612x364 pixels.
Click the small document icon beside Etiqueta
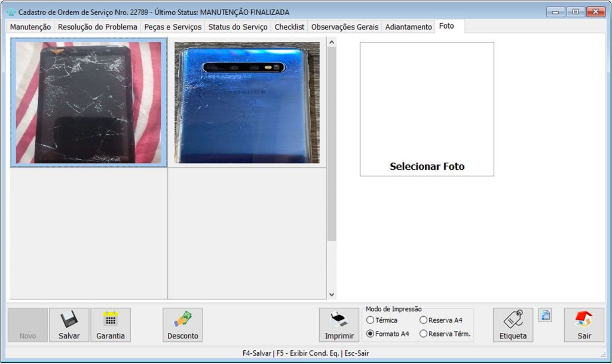coord(544,316)
